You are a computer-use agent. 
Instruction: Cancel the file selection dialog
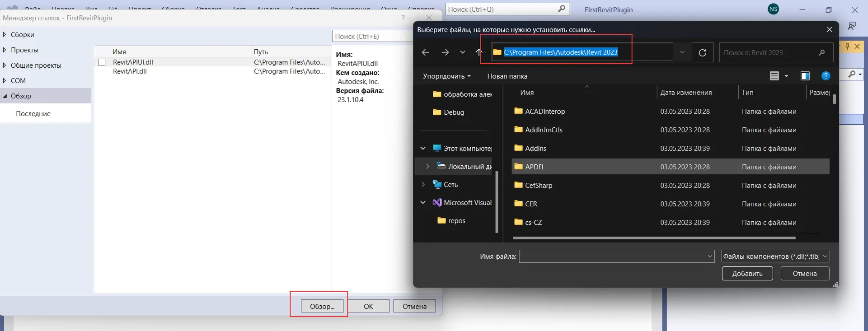(x=805, y=273)
